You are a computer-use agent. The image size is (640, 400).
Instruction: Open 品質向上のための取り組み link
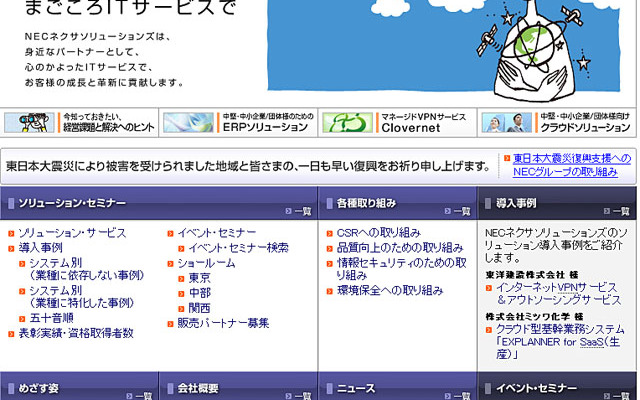click(x=400, y=248)
